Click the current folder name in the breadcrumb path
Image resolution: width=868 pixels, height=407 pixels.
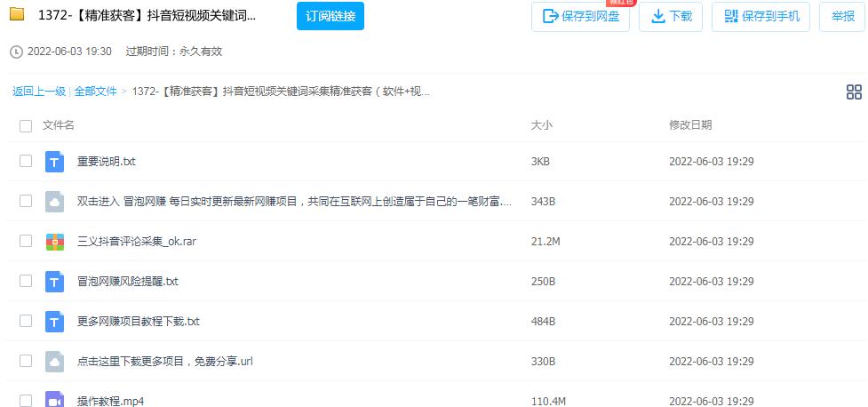[x=281, y=92]
